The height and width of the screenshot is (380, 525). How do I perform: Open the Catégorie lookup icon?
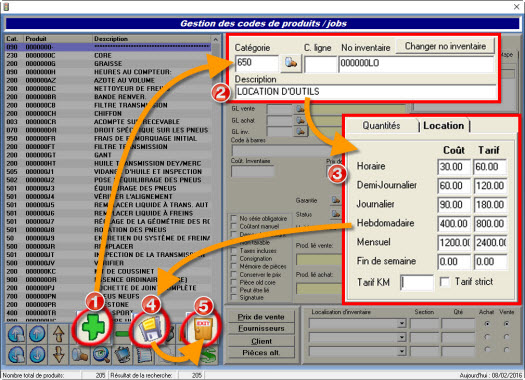291,63
